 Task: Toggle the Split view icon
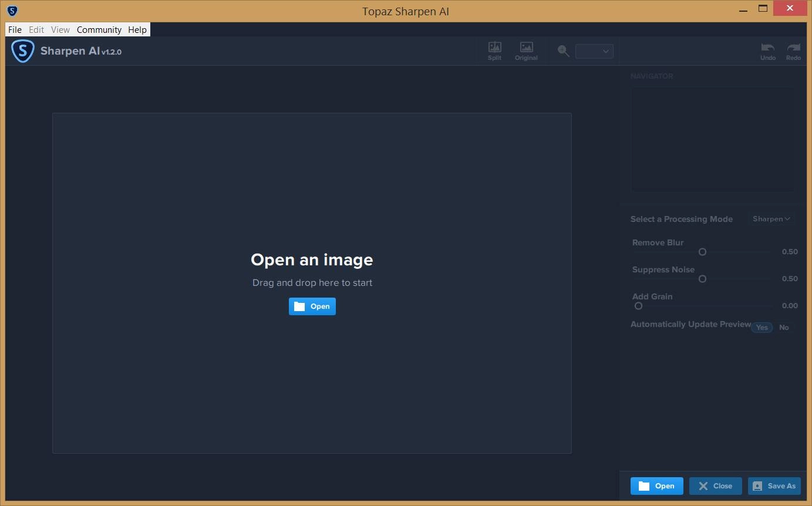[x=494, y=51]
